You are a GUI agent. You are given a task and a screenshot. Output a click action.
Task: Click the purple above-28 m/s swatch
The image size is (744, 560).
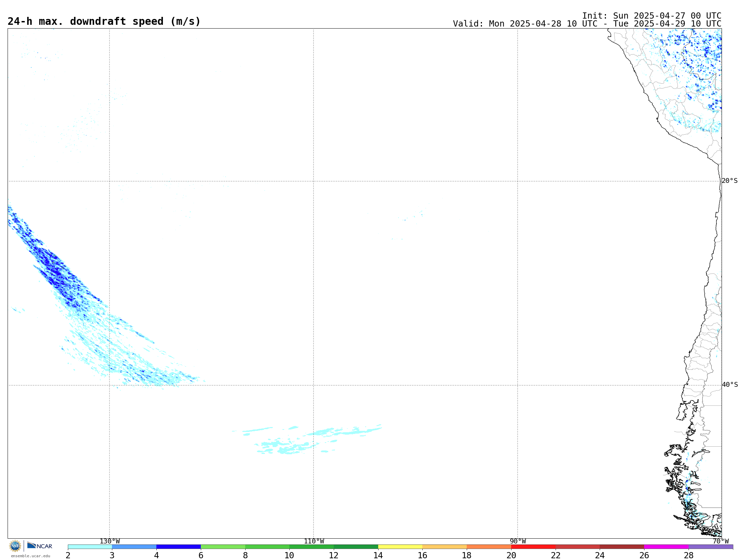(x=711, y=547)
